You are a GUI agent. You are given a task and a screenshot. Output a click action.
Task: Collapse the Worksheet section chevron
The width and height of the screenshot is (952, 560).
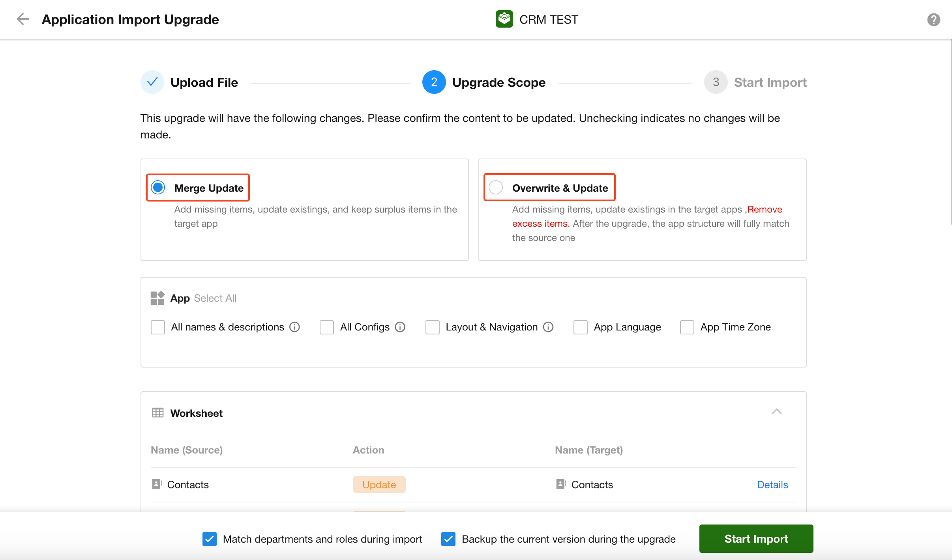pos(776,412)
